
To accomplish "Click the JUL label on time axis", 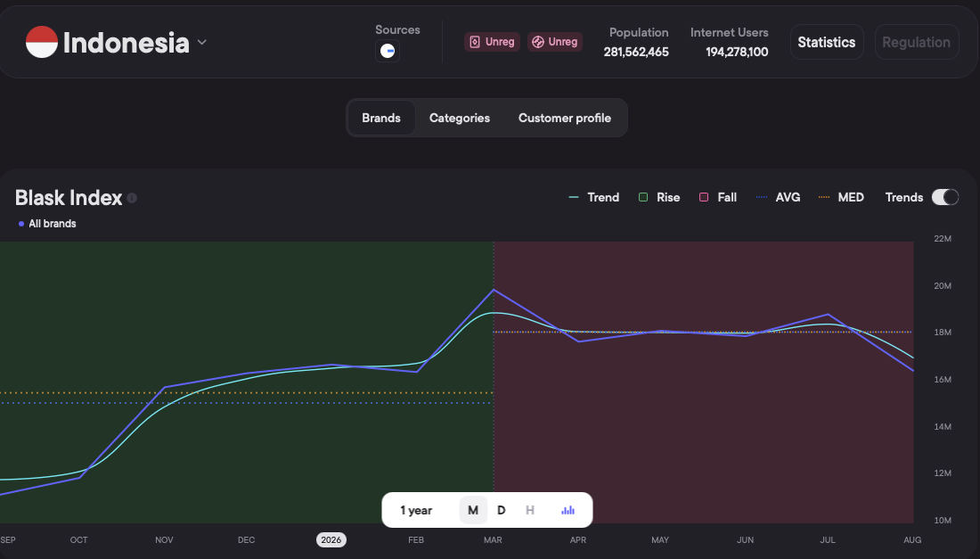I will coord(828,539).
